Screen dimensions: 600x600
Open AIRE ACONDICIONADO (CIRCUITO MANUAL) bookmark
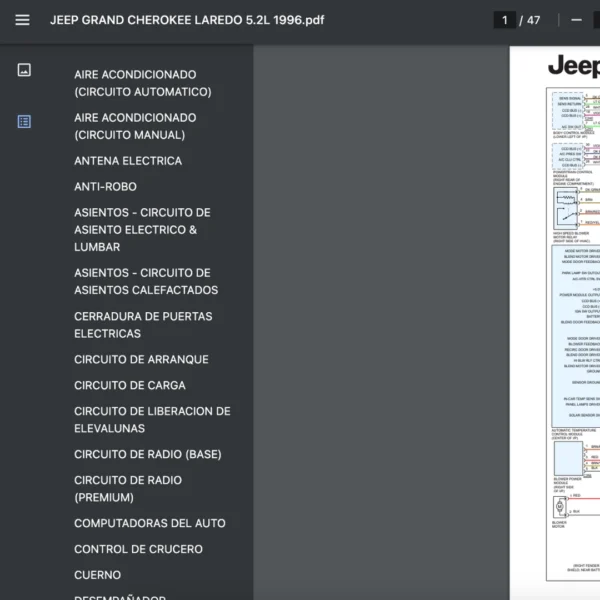coord(134,126)
